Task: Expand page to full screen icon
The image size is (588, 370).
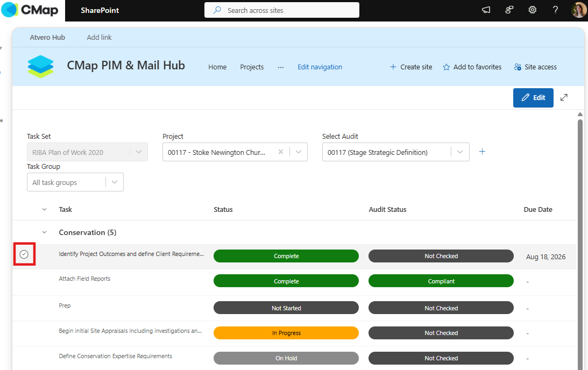Action: coord(564,97)
